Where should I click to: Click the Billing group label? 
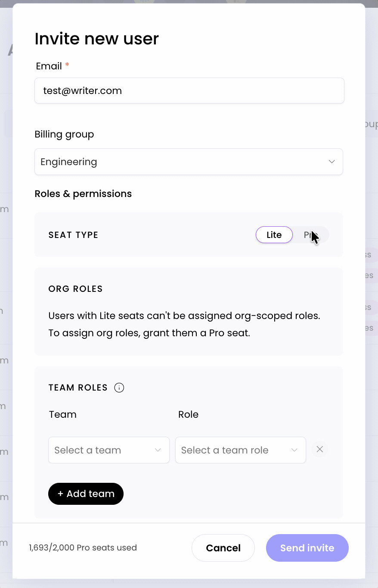point(64,134)
